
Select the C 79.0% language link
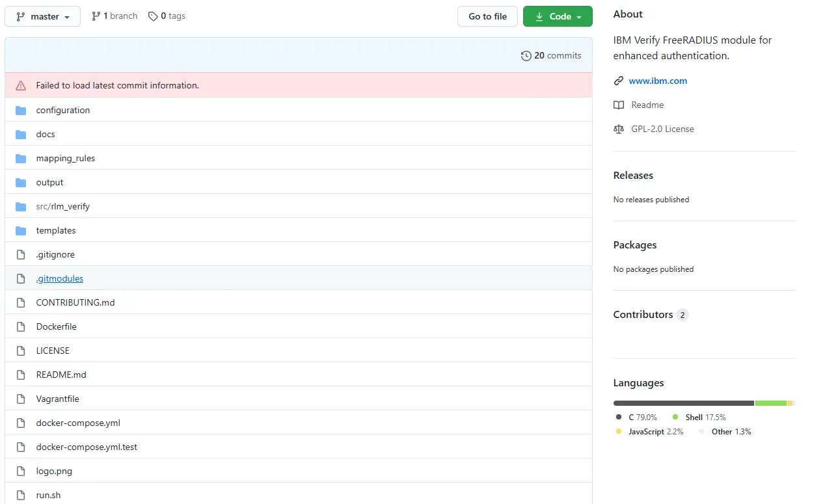(x=636, y=417)
